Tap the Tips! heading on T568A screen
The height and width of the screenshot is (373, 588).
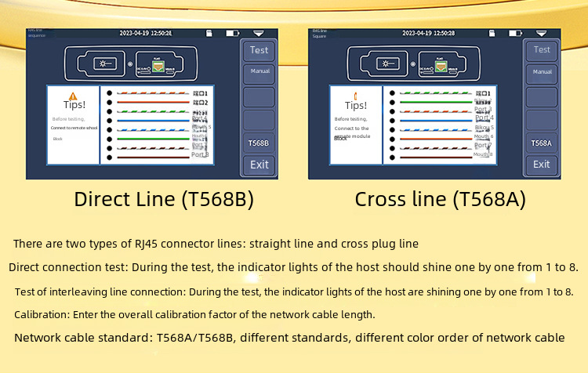click(356, 105)
